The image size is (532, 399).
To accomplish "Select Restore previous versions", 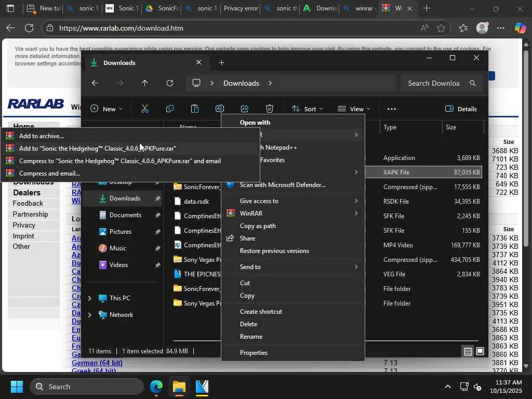I will [274, 251].
